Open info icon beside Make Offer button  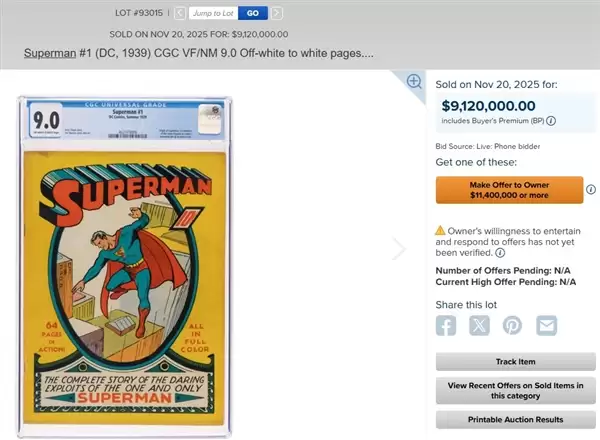(x=591, y=190)
